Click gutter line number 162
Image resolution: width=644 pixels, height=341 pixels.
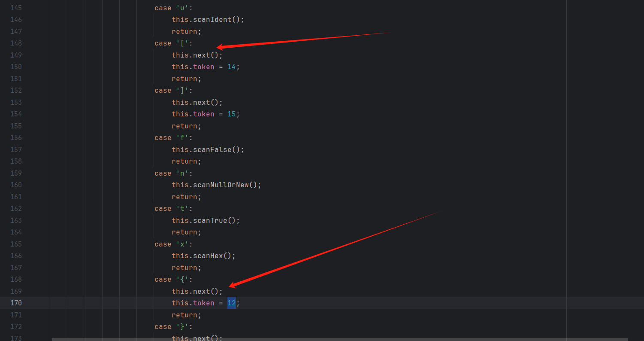point(16,208)
